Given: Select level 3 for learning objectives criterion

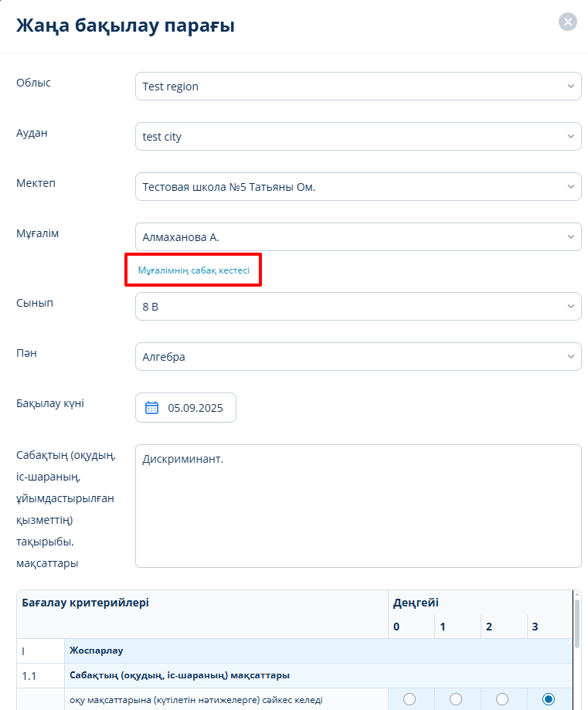Looking at the screenshot, I should (x=549, y=699).
